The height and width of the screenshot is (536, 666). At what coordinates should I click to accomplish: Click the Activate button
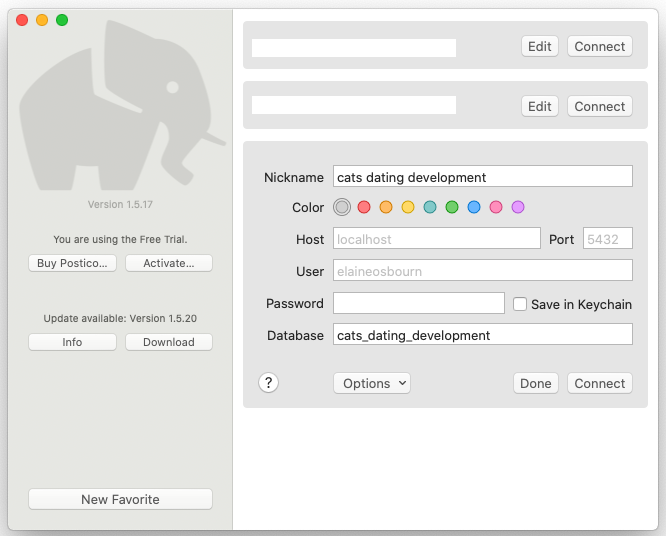tap(169, 263)
